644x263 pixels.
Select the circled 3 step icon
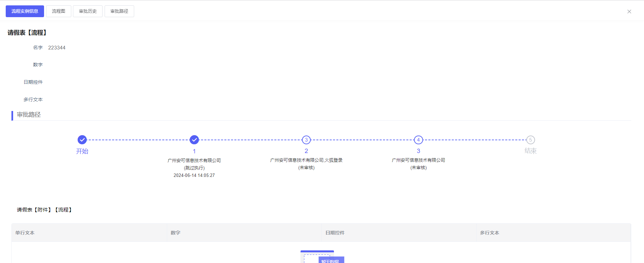click(306, 140)
